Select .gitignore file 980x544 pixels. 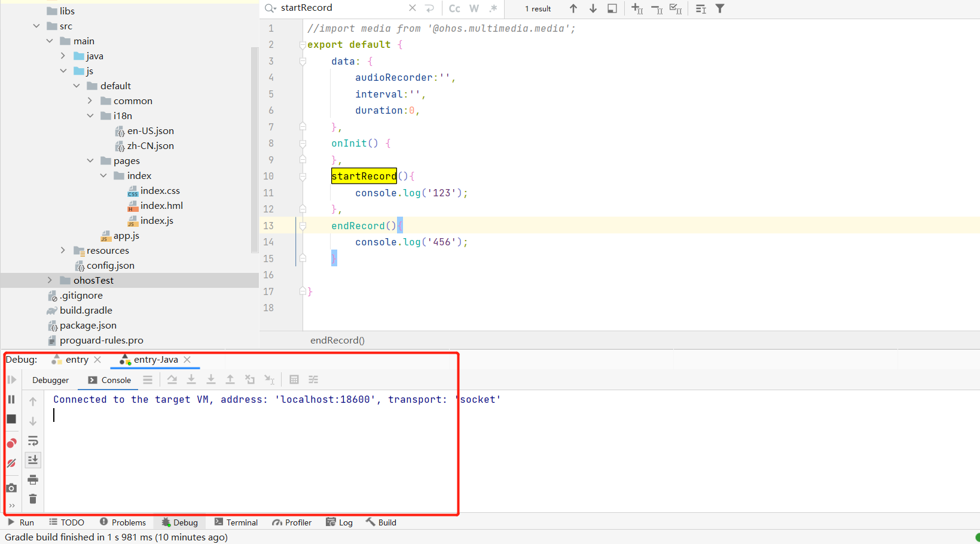pyautogui.click(x=75, y=295)
